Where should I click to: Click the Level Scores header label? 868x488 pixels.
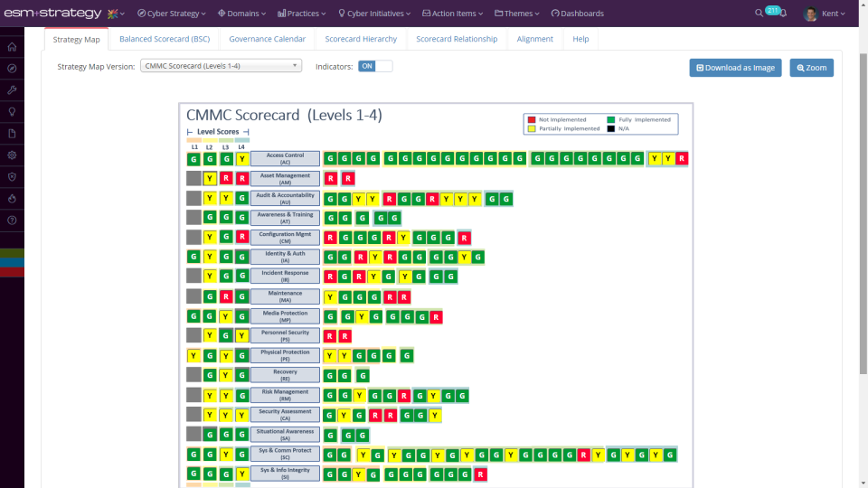[x=218, y=132]
